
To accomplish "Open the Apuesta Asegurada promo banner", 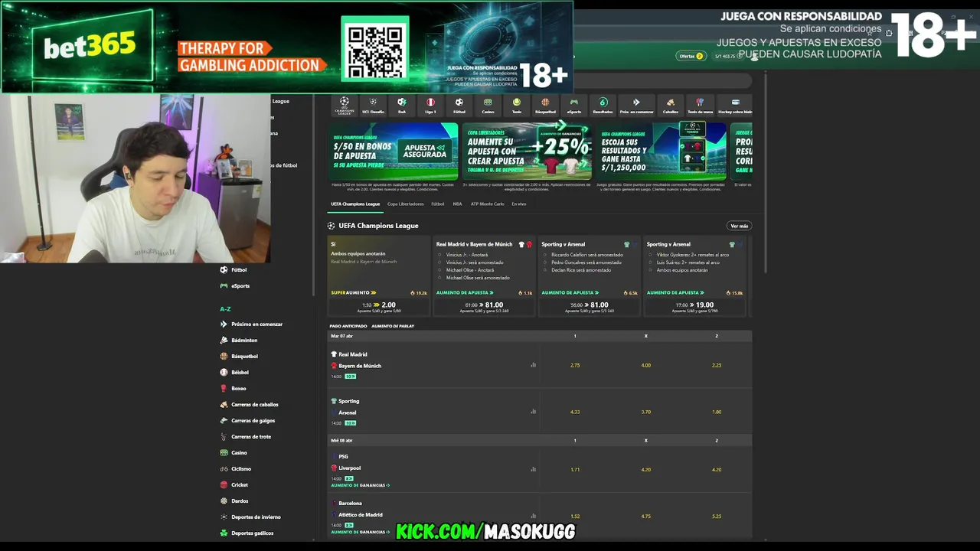I will pos(394,152).
